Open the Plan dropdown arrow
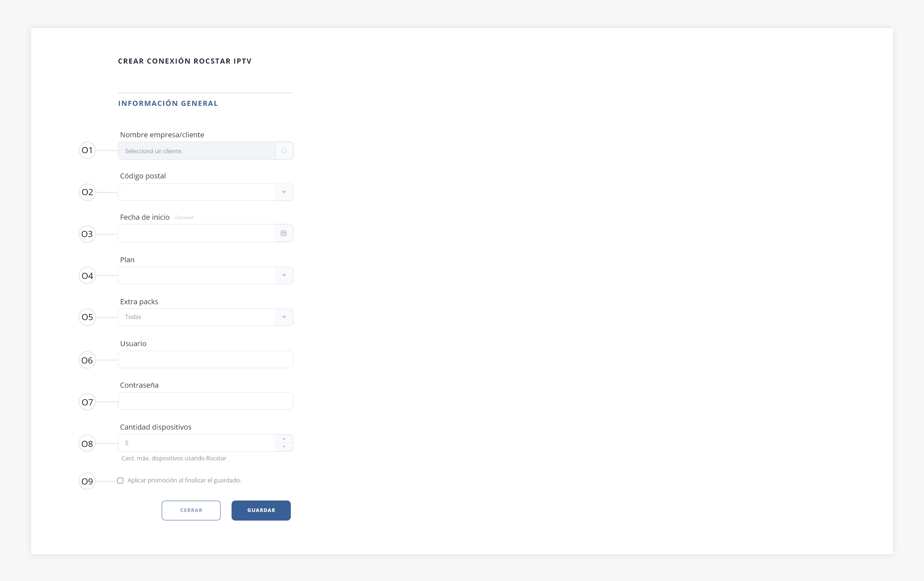Viewport: 924px width, 581px height. (284, 275)
